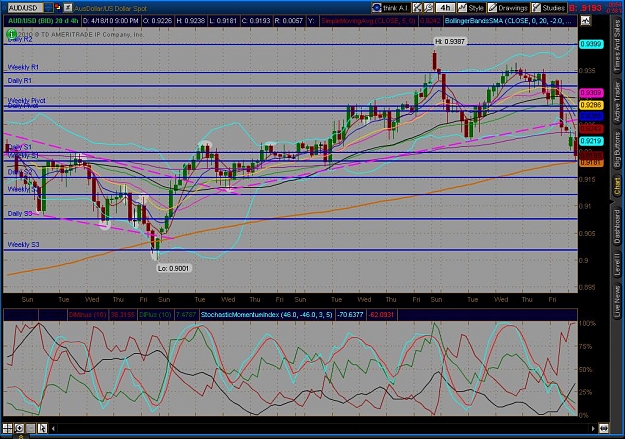This screenshot has width=625, height=439.
Task: Open the Studies menu
Action: [549, 8]
